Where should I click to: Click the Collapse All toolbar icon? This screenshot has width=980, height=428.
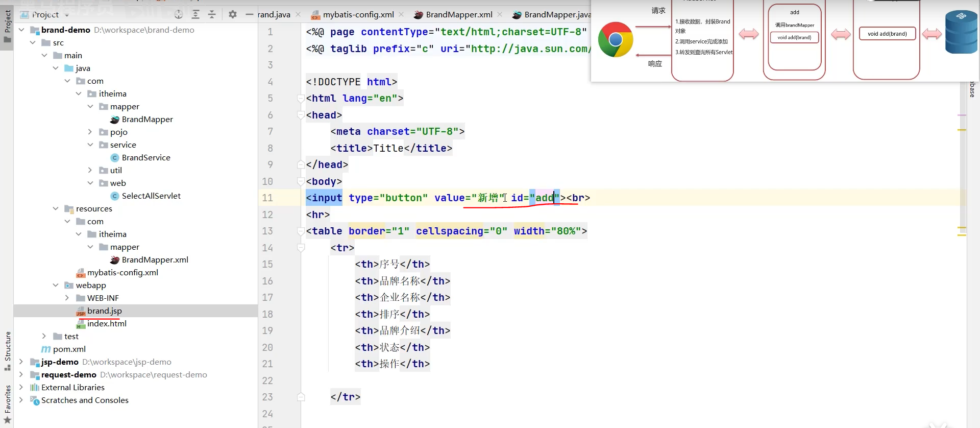[x=212, y=14]
